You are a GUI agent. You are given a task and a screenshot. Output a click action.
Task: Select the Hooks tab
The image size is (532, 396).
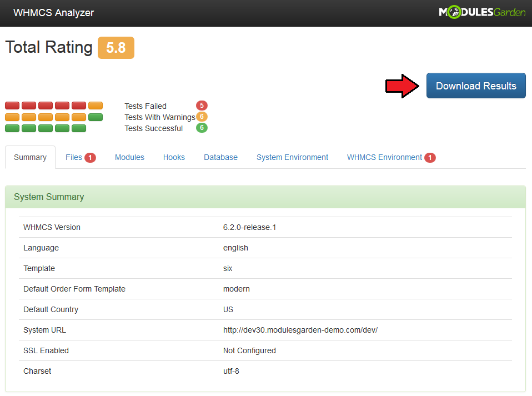click(x=174, y=157)
